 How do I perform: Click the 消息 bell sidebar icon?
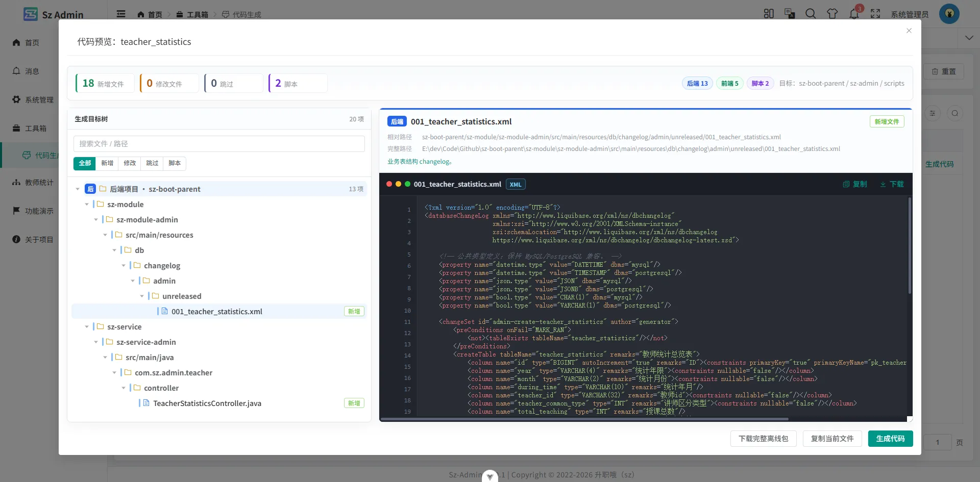point(16,71)
